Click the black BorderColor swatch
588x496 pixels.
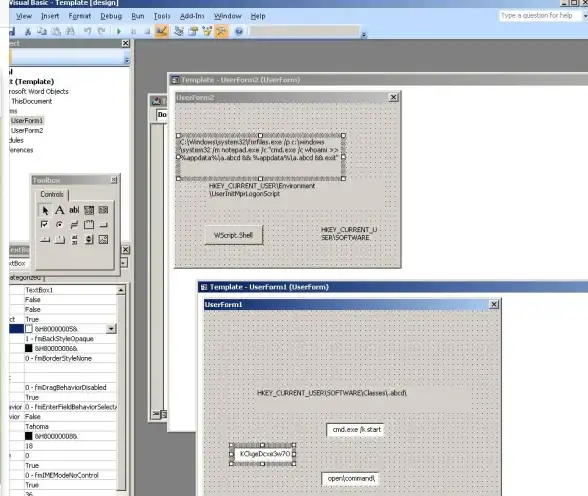point(29,348)
